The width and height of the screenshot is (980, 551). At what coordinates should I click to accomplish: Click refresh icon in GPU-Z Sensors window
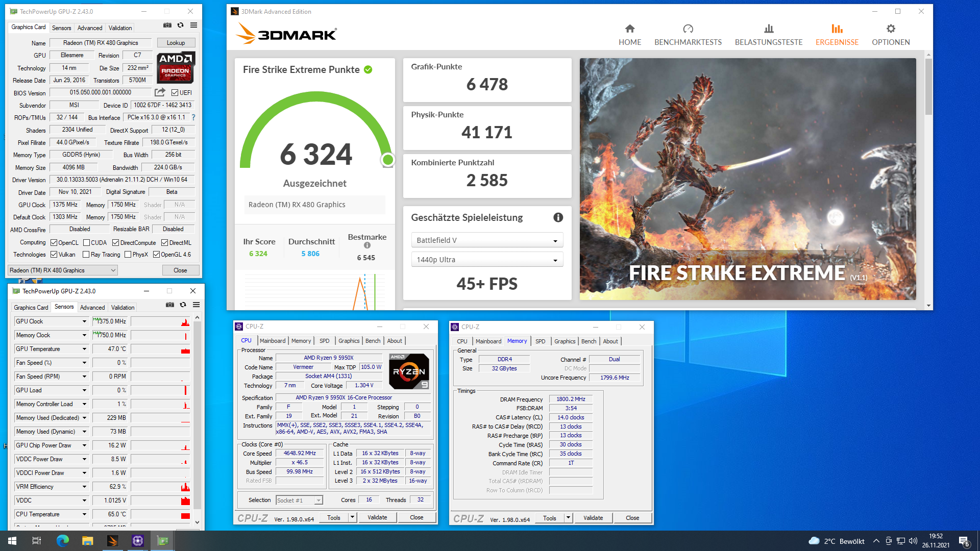[183, 305]
